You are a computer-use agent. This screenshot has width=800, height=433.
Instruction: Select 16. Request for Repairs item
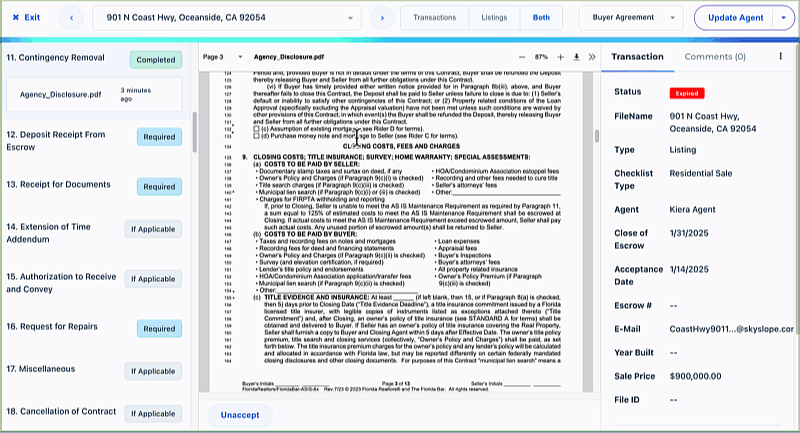click(x=52, y=326)
